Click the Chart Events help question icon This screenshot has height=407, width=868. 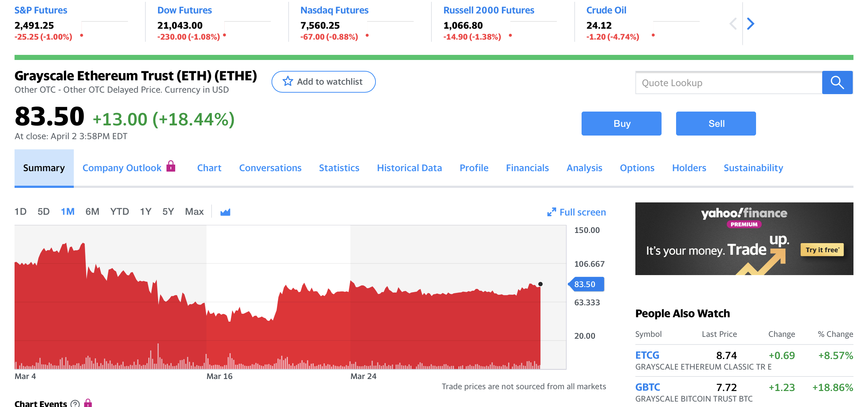pos(75,403)
